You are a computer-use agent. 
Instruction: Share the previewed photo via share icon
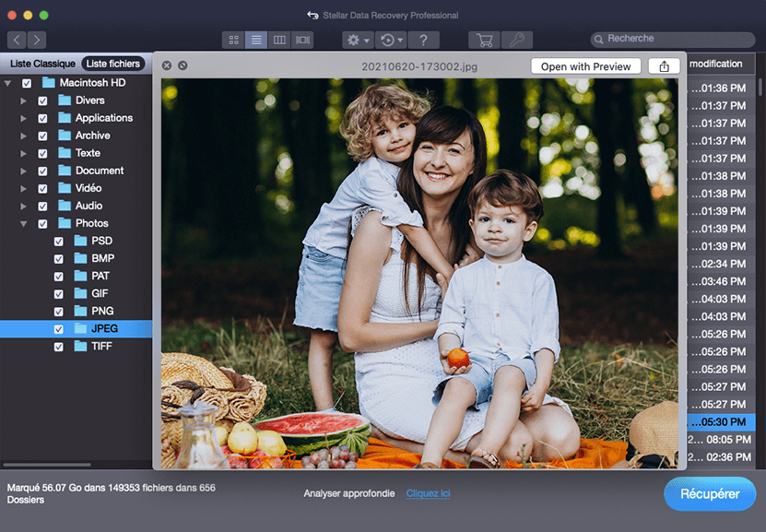(664, 66)
